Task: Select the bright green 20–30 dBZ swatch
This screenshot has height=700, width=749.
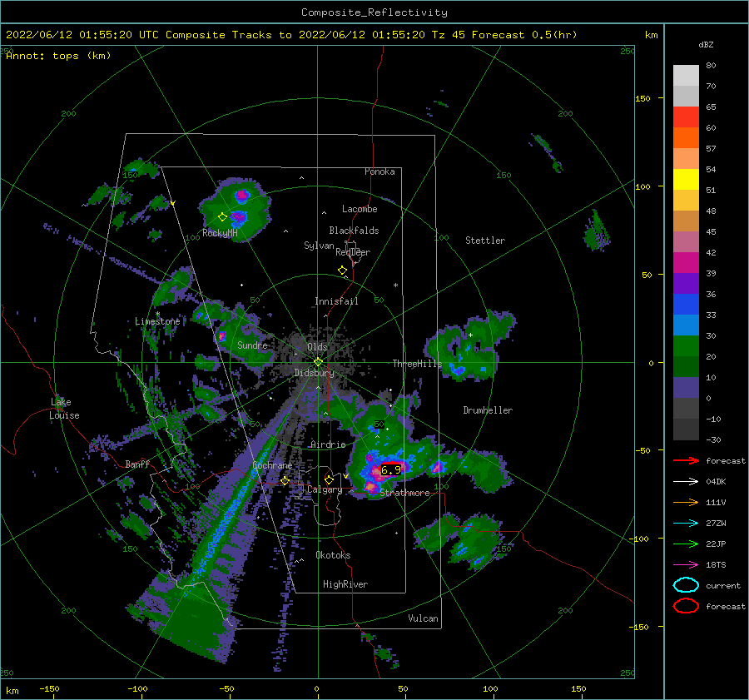Action: (x=686, y=346)
